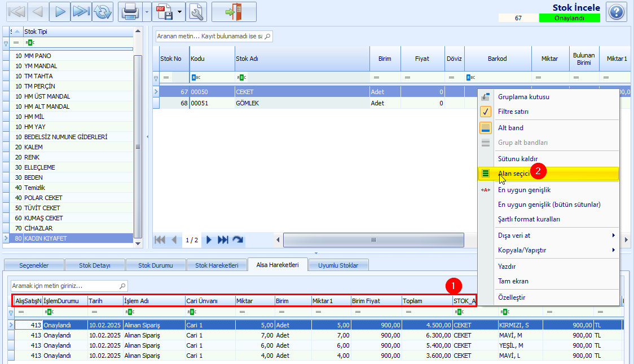The width and height of the screenshot is (634, 364).
Task: Collapse left panel with splitter arrow
Action: coord(147,137)
